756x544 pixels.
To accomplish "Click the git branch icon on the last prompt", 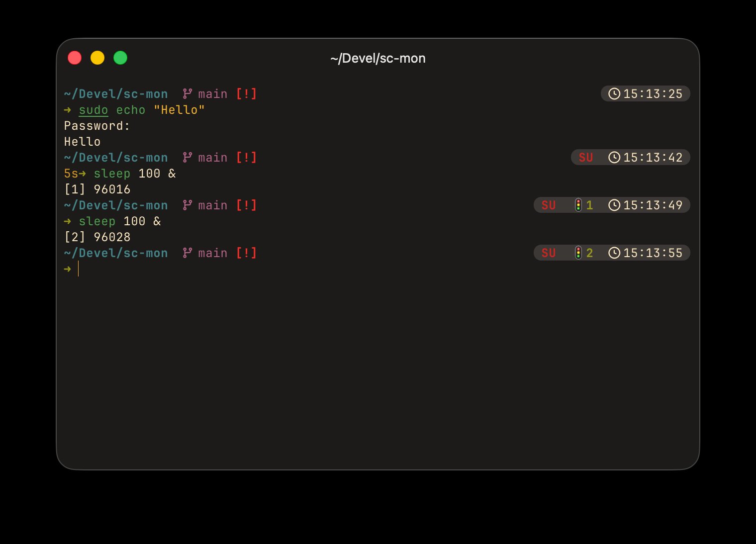I will point(187,253).
